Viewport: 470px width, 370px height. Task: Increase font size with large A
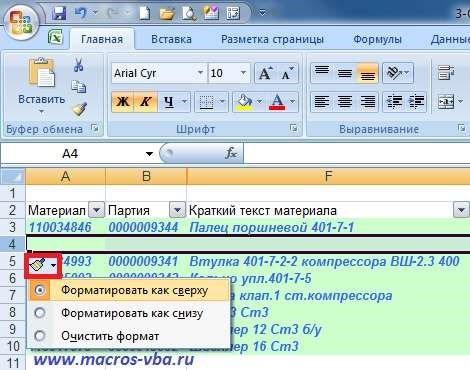(265, 73)
